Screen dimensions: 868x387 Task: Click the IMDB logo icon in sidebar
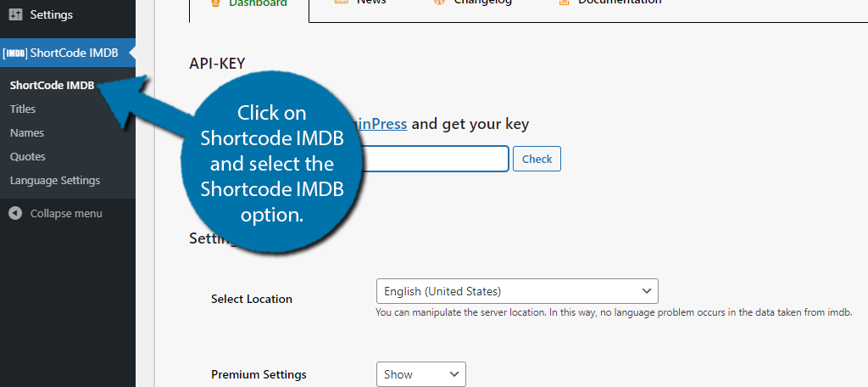pos(15,53)
